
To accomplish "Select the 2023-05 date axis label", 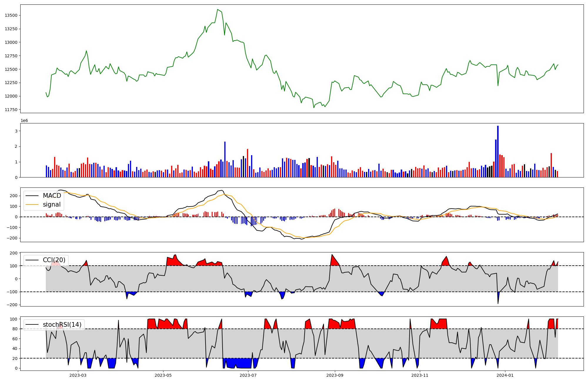I will (163, 375).
